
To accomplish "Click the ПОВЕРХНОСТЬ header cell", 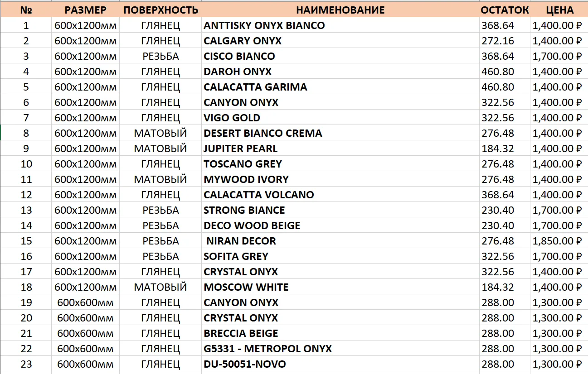I will coord(160,10).
